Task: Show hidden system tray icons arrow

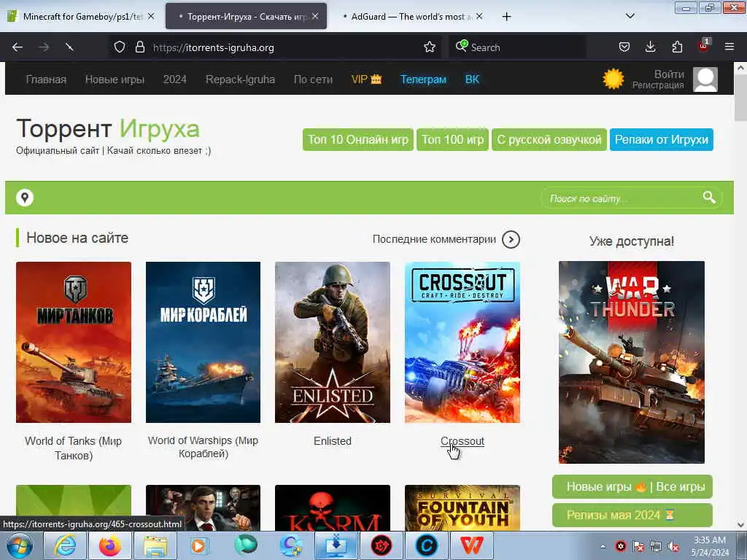Action: (603, 547)
